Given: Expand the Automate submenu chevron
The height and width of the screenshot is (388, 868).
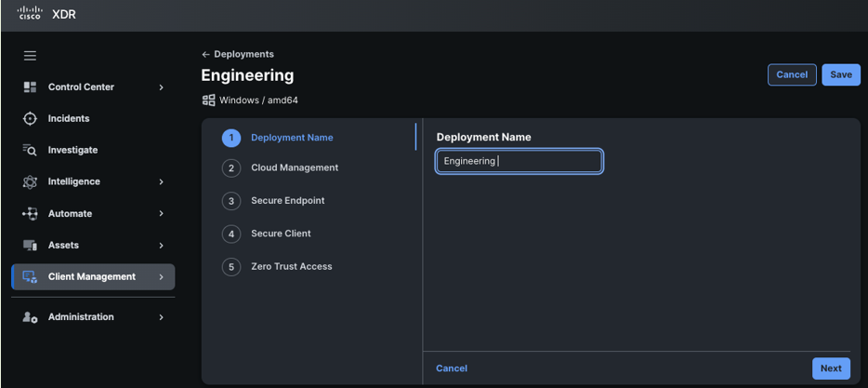Looking at the screenshot, I should tap(161, 213).
